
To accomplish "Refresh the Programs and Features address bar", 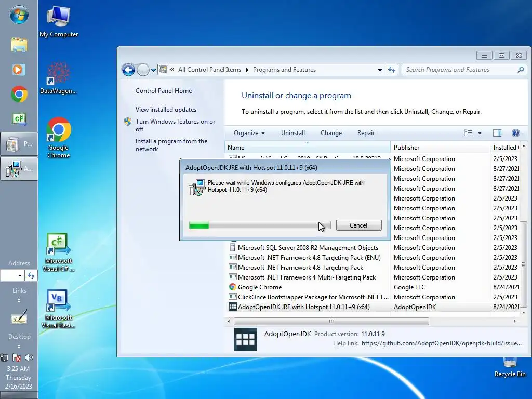I will click(392, 70).
